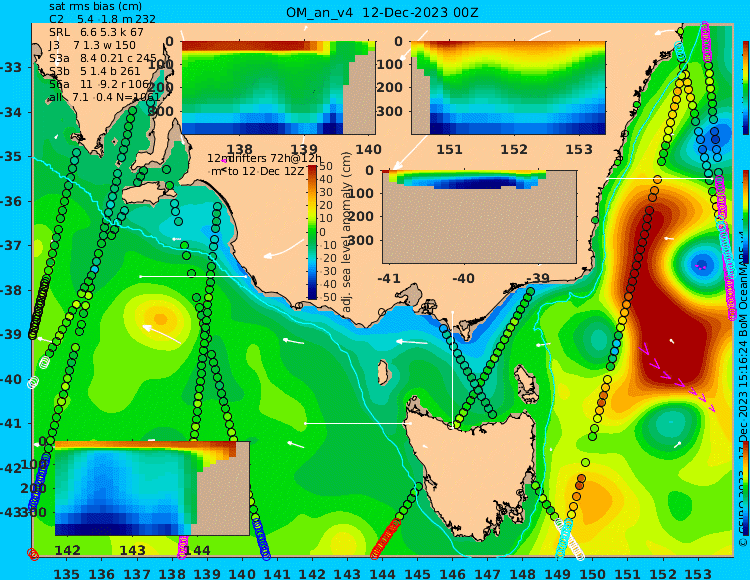Click the sea level anomaly color bar
This screenshot has width=750, height=580.
312,232
